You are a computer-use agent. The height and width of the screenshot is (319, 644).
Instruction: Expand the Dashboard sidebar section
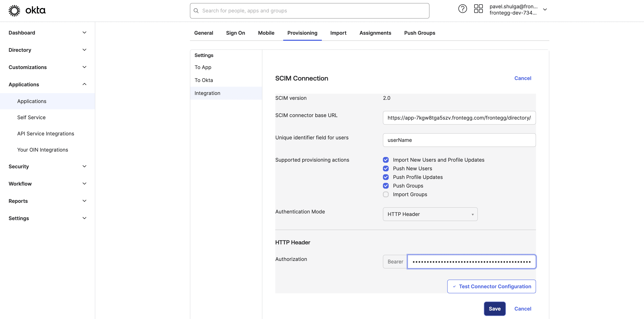point(47,33)
